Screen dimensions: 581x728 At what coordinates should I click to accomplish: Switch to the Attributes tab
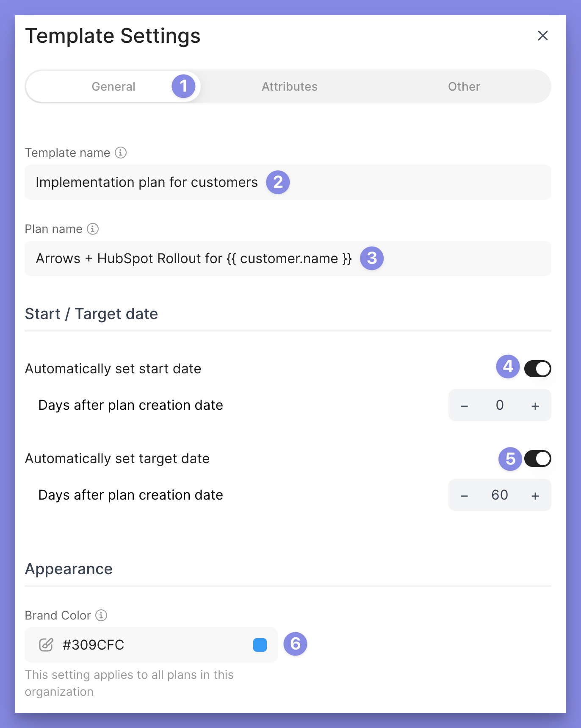pyautogui.click(x=290, y=86)
